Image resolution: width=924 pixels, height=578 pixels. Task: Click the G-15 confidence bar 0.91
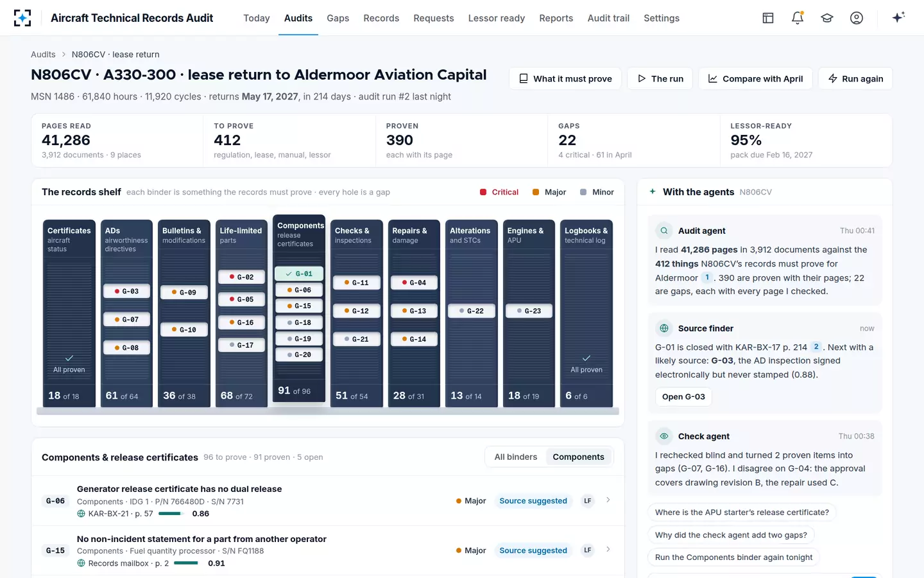pos(186,563)
